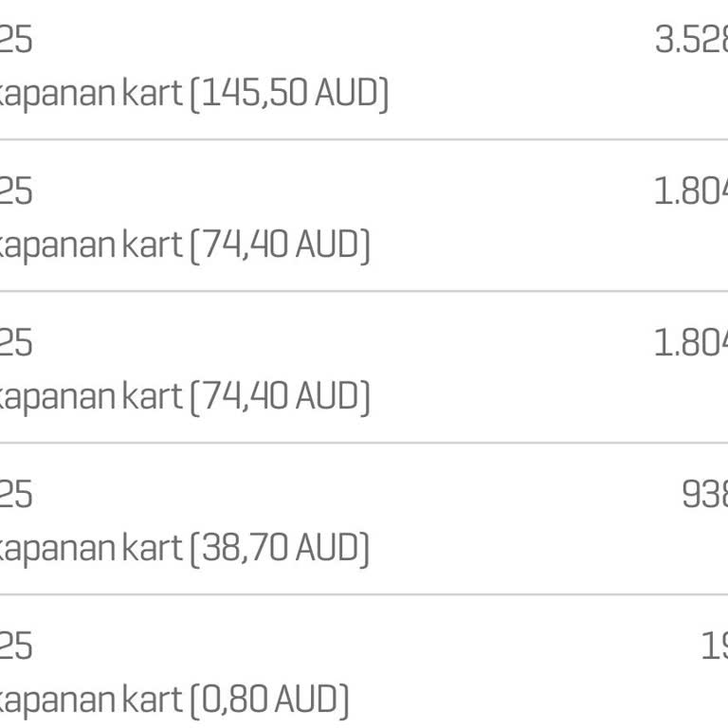
Task: Click the 938 amount
Action: (x=704, y=495)
